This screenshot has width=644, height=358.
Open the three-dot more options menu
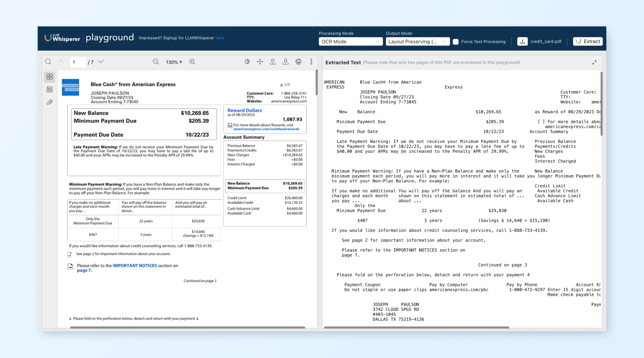(311, 62)
